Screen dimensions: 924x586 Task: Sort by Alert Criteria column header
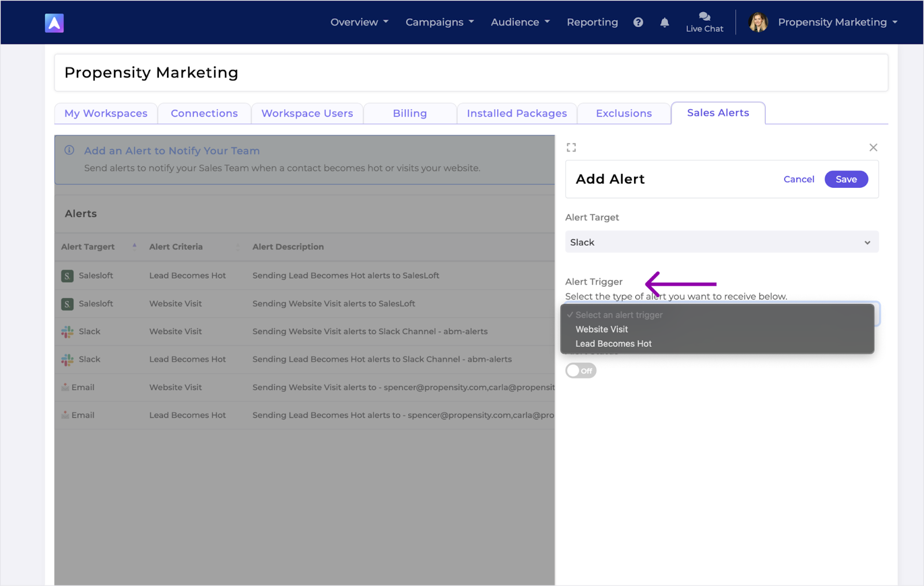click(176, 247)
